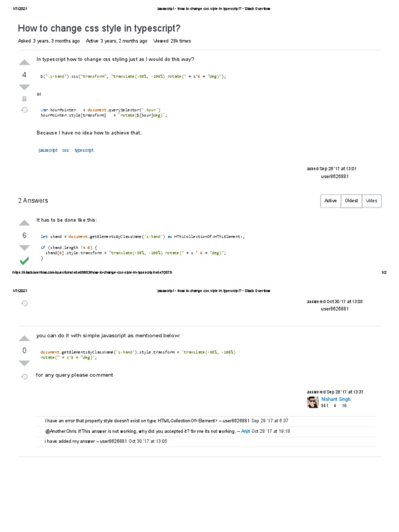Click the green accepted-answer checkmark

24,260
